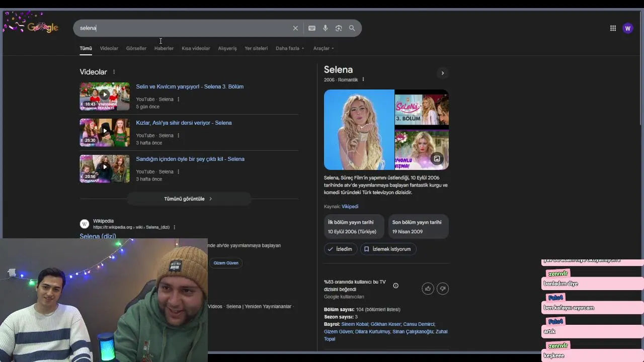Switch to the Alışveriş tab
The width and height of the screenshot is (644, 362).
[227, 48]
